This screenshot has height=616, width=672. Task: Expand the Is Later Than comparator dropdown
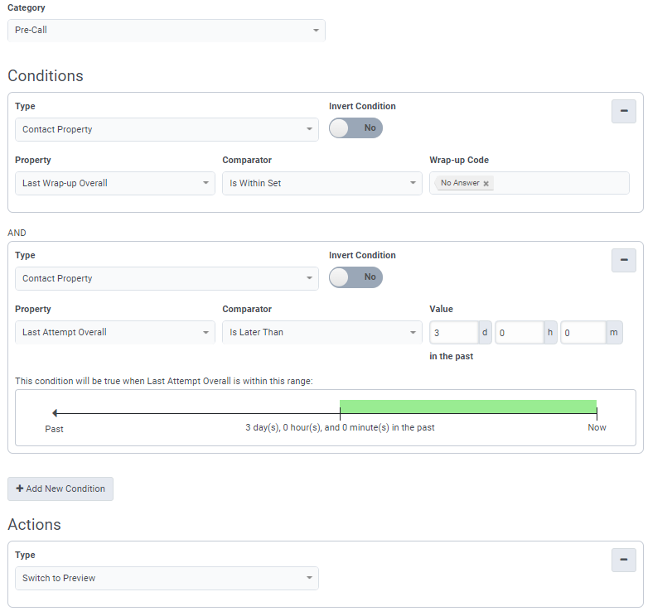pyautogui.click(x=322, y=332)
